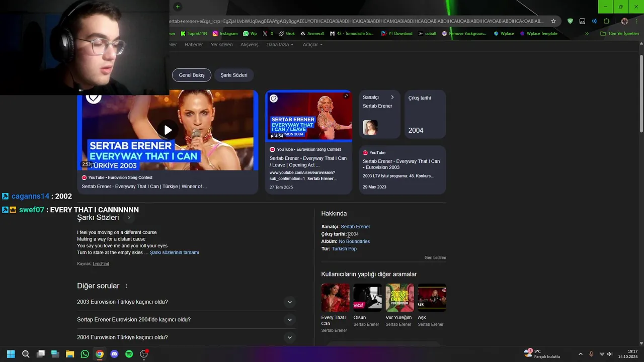
Task: Open Tüm Yer İşaretleri folder
Action: coord(619,34)
